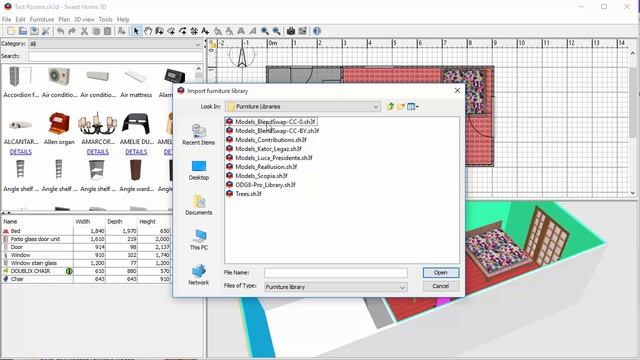Choose the Create rooms tool
This screenshot has width=640, height=360.
(171, 31)
